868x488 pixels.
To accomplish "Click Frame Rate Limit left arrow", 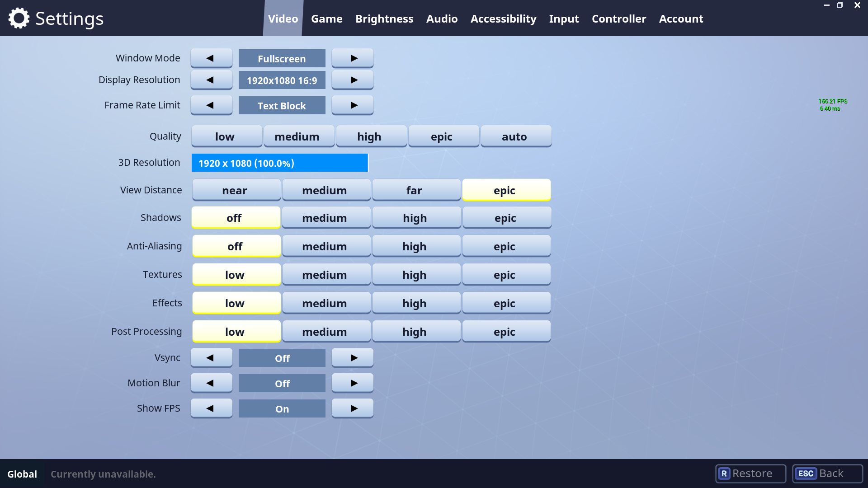I will click(x=211, y=105).
